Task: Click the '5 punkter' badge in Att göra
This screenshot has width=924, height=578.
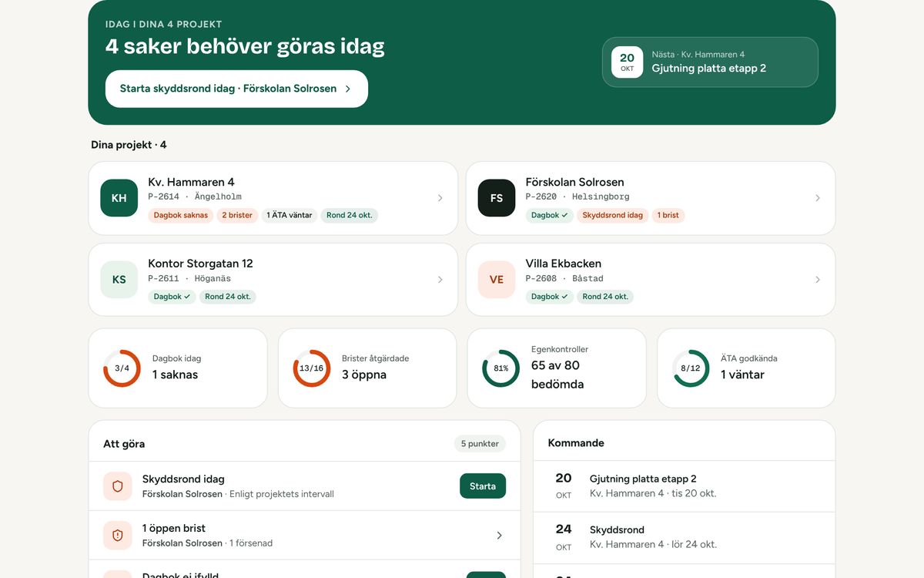Action: [480, 444]
